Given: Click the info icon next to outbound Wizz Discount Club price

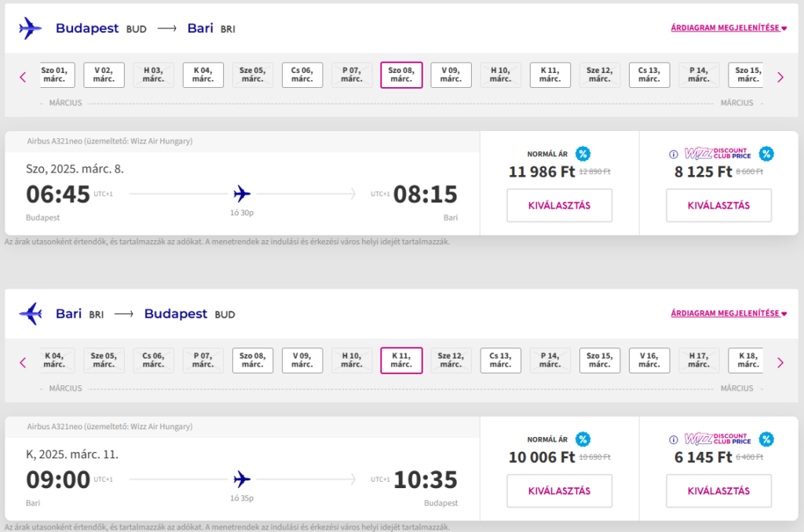Looking at the screenshot, I should [673, 155].
